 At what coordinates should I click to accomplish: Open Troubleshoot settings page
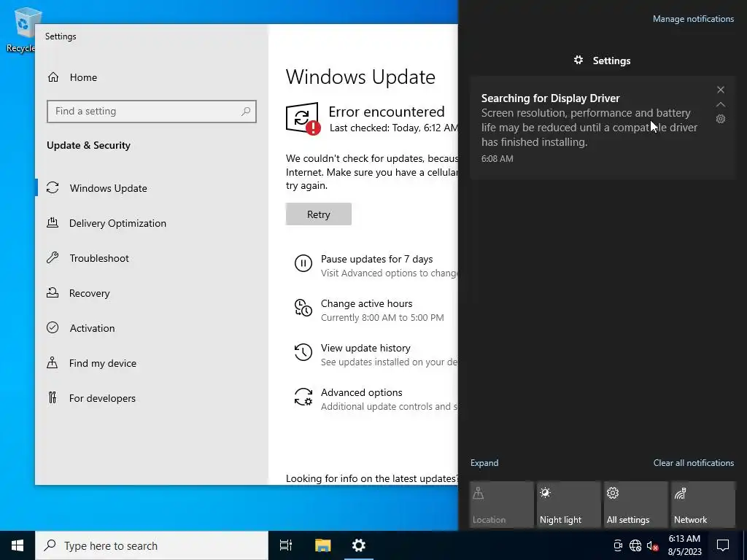point(152,257)
